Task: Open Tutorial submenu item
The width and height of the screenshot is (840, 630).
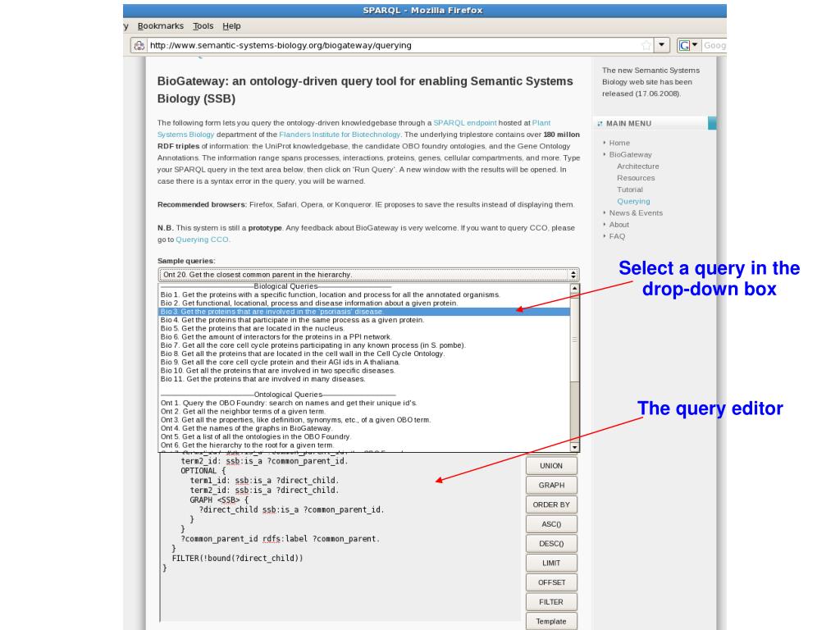Action: point(630,189)
